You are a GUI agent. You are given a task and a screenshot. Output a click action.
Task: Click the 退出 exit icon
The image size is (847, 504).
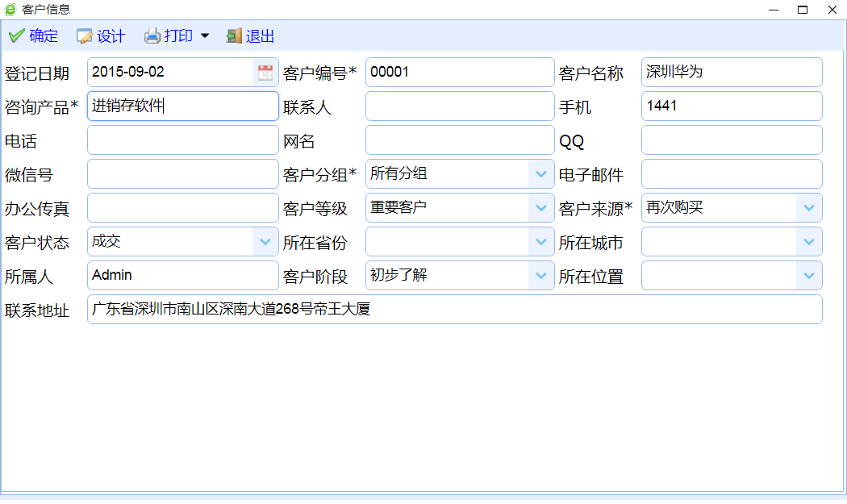pyautogui.click(x=234, y=36)
